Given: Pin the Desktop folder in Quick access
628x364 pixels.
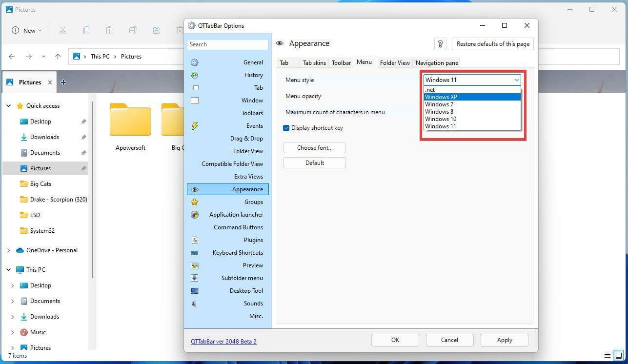Looking at the screenshot, I should 83,121.
